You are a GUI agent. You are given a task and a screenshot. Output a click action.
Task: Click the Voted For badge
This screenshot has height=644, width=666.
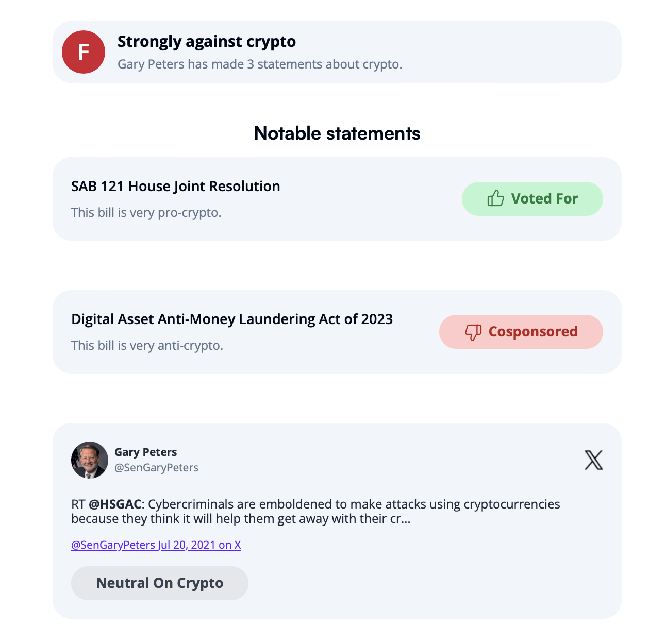coord(532,199)
